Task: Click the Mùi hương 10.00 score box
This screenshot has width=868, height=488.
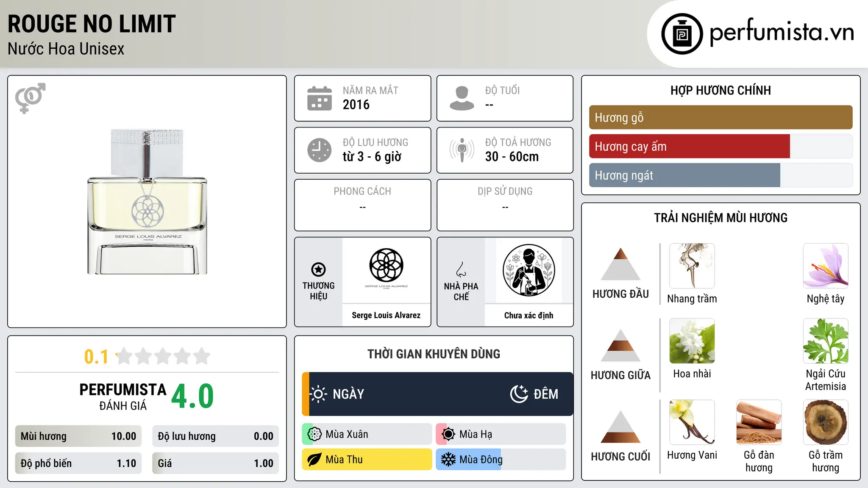Action: [x=78, y=436]
